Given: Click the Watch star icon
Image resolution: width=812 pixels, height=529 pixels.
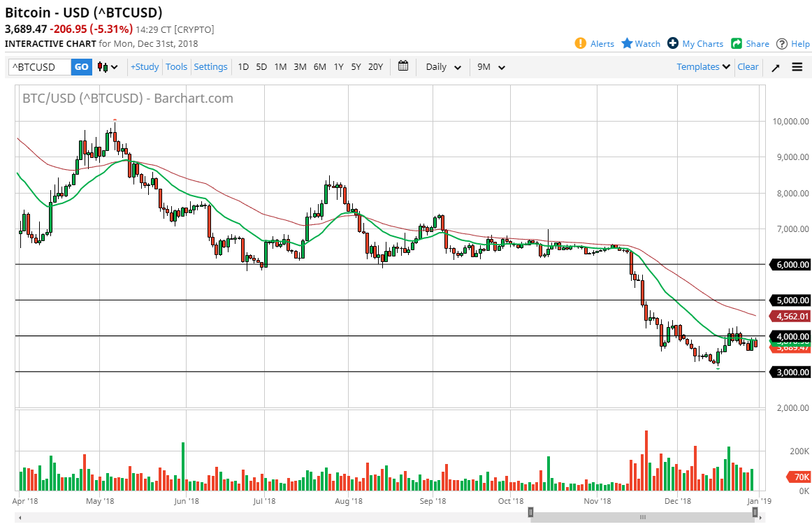Looking at the screenshot, I should [x=628, y=43].
